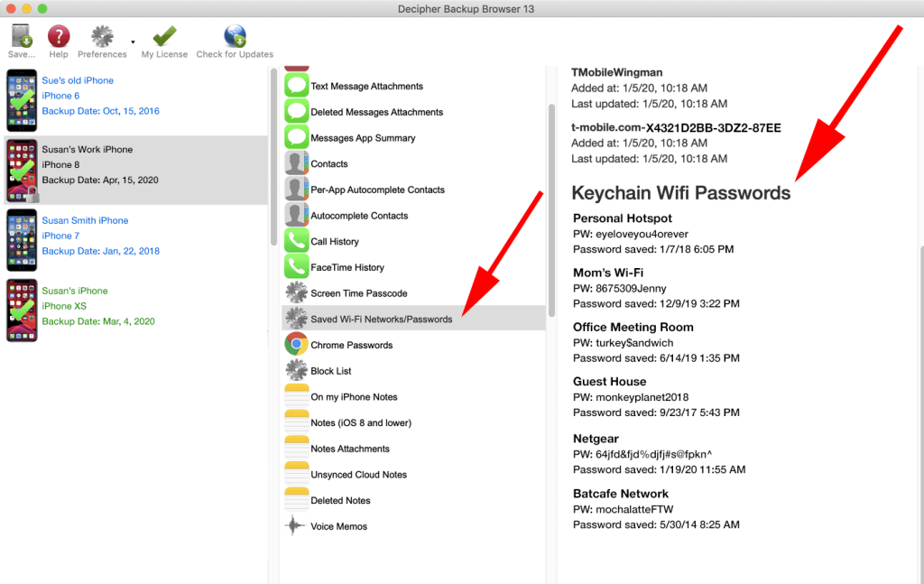Select Messages App Summary label
The width and height of the screenshot is (924, 584).
pos(363,138)
